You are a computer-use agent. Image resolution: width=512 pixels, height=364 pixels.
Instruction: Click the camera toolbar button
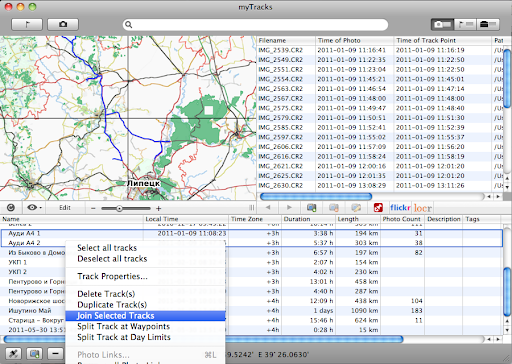coord(63,24)
